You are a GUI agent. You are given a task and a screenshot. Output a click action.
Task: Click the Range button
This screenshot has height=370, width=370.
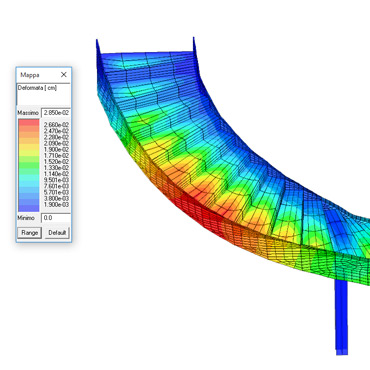pos(30,233)
